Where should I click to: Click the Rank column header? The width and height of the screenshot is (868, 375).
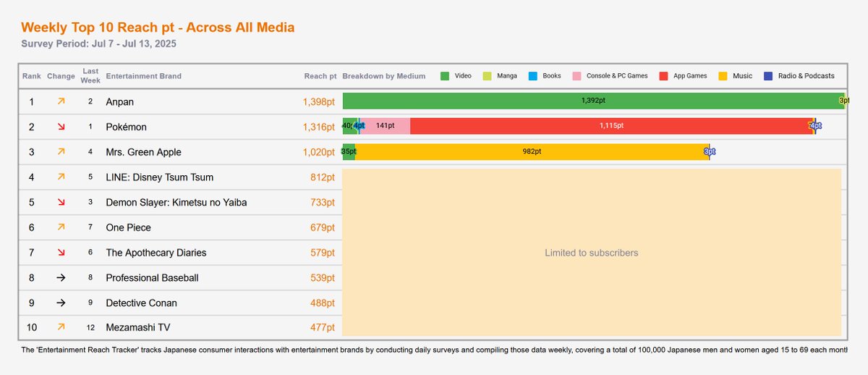click(32, 76)
